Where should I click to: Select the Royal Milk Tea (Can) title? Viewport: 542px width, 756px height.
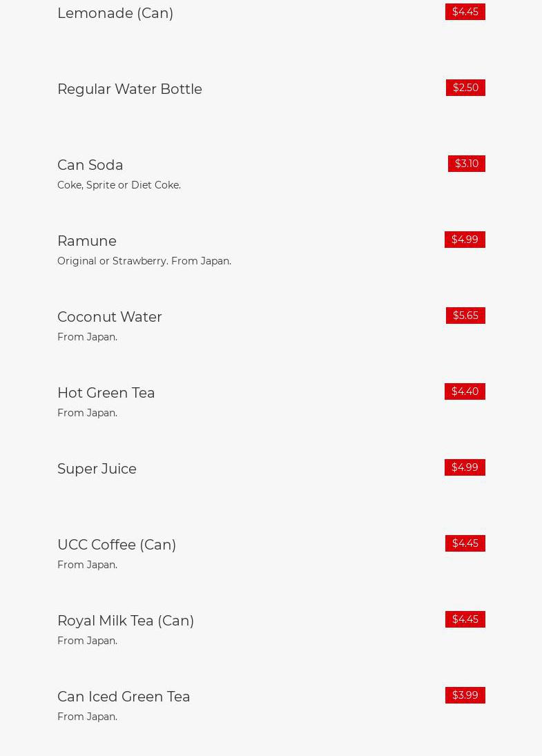[126, 621]
